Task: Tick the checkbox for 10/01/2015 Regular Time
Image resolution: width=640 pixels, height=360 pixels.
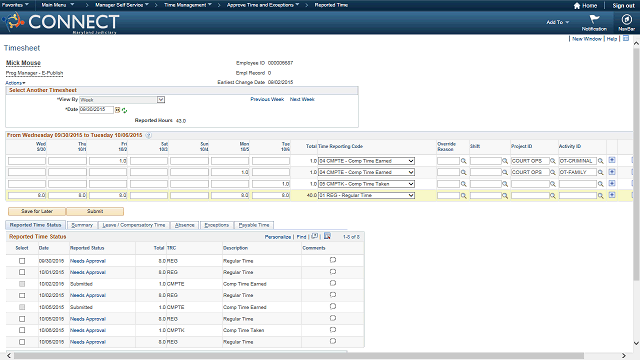Action: click(x=22, y=272)
